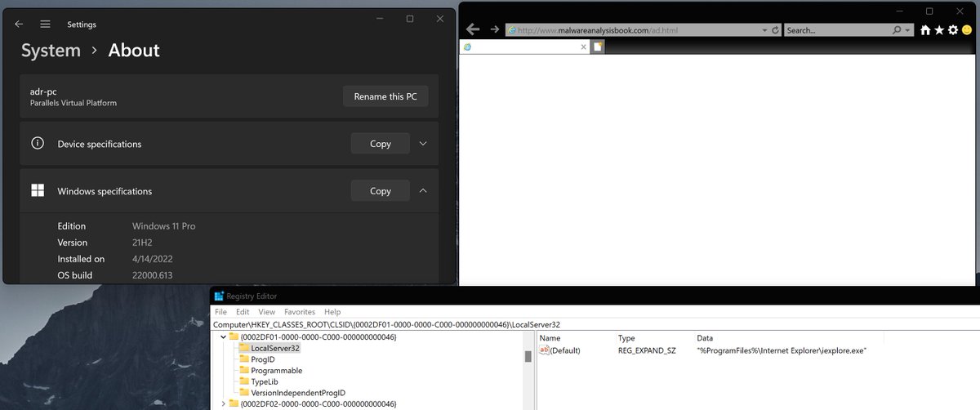Screen dimensions: 980x410
Task: Expand the {0002DF02-...} registry key
Action: (x=224, y=403)
